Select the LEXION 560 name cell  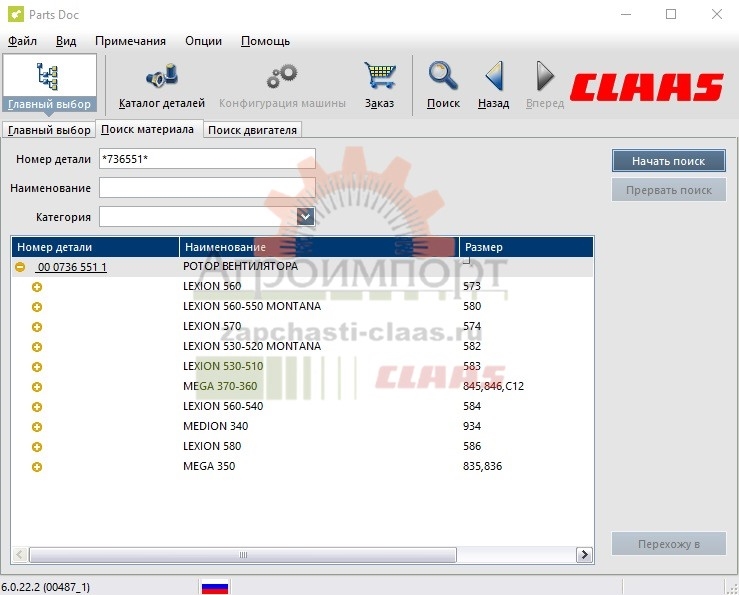[212, 286]
